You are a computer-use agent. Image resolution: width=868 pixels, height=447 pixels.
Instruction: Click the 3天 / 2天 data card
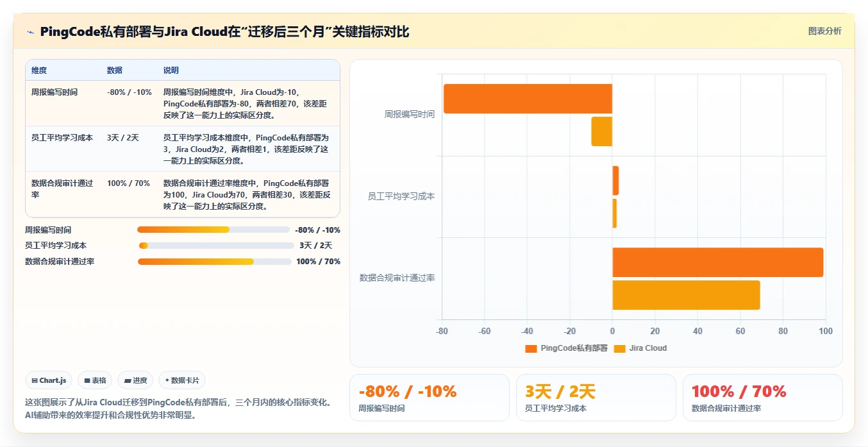[596, 398]
